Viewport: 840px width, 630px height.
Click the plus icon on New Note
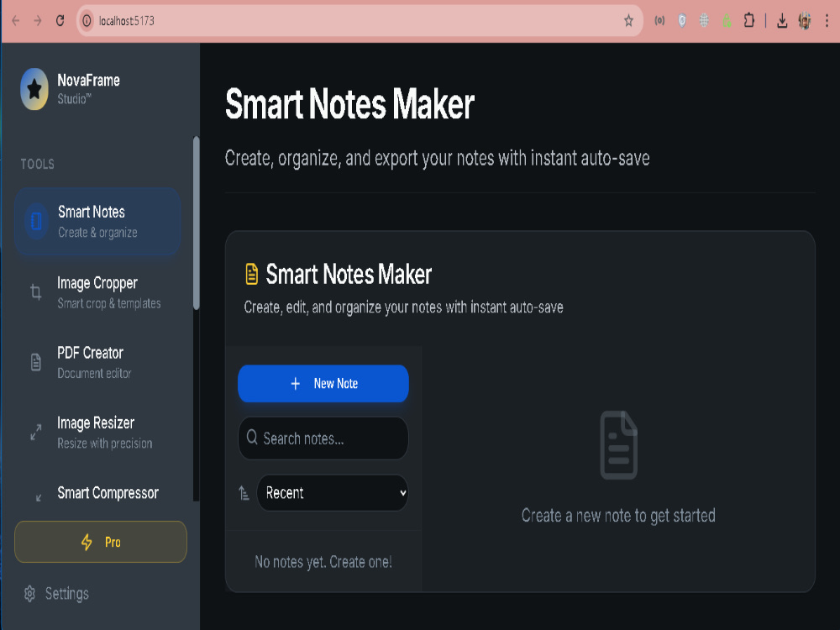pos(295,384)
